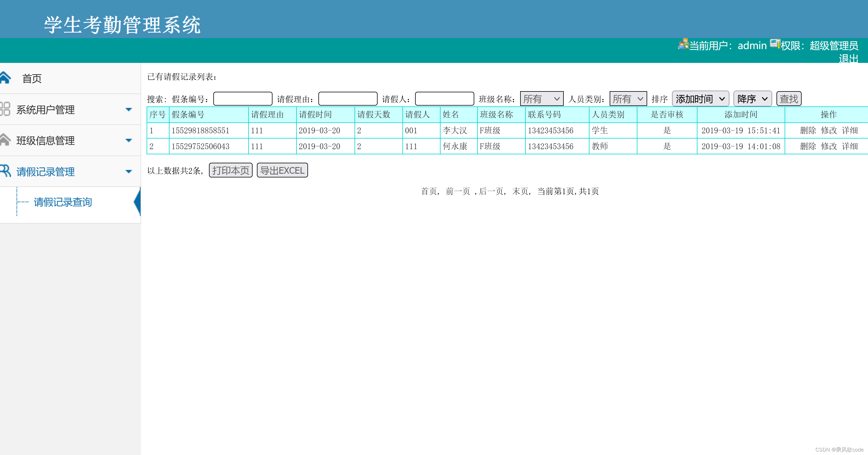Screen dimensions: 868x455
Task: Click the permission icon before 权限
Action: point(775,44)
